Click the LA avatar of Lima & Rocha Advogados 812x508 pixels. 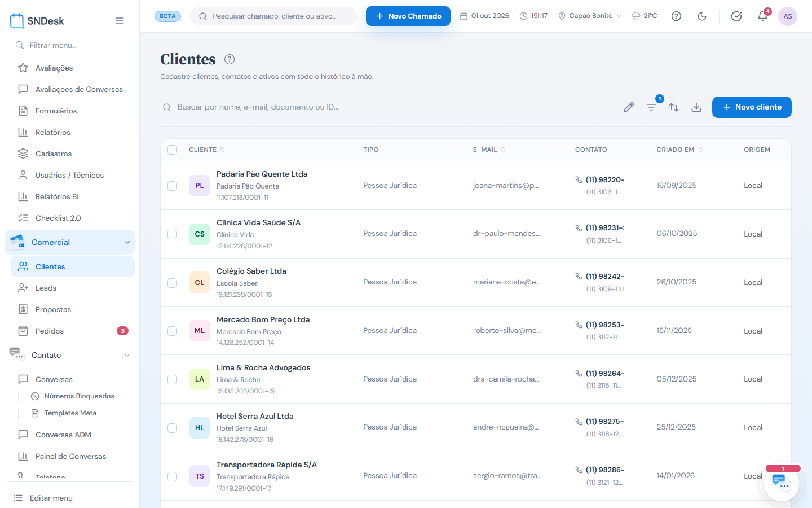(x=200, y=379)
